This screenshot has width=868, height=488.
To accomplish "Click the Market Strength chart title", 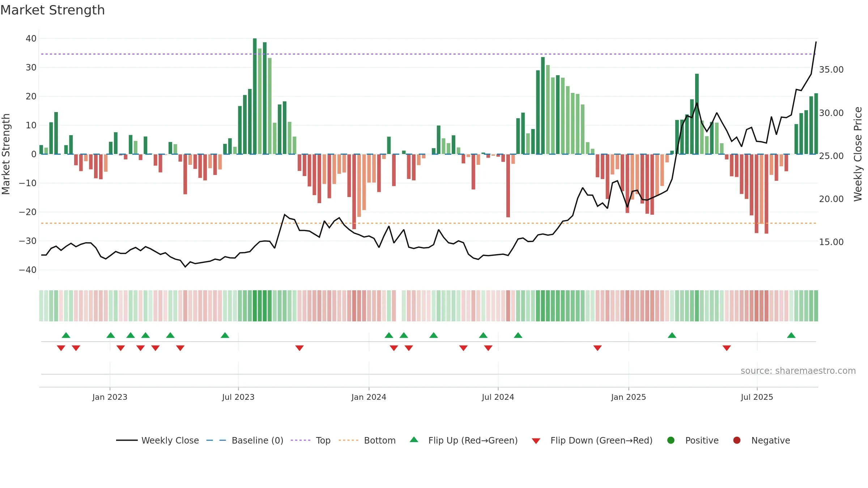I will tap(52, 10).
